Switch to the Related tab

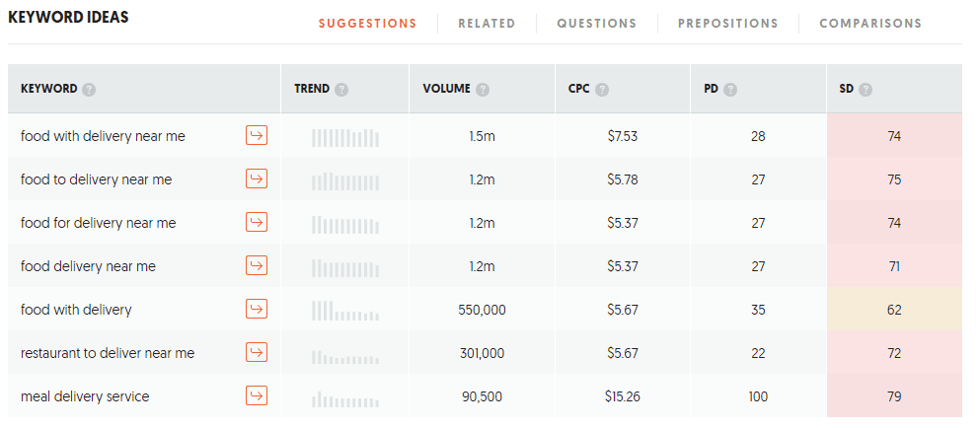[487, 24]
